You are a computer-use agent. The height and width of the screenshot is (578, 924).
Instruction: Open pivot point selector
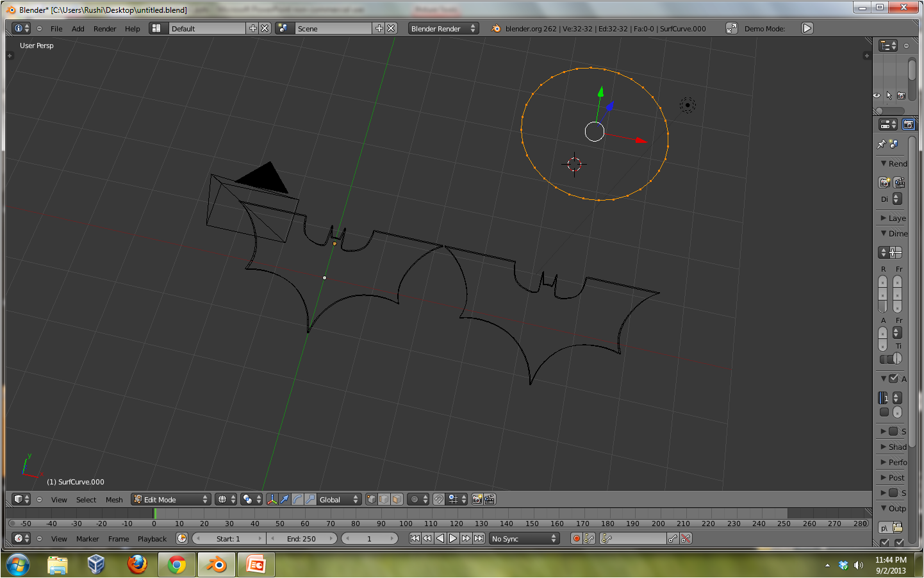(x=251, y=499)
